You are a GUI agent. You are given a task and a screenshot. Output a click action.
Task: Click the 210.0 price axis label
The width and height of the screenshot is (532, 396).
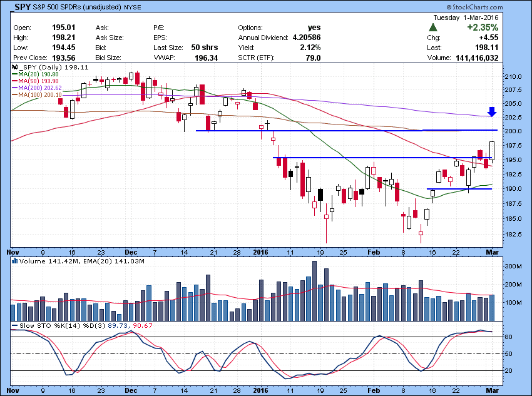pyautogui.click(x=513, y=76)
